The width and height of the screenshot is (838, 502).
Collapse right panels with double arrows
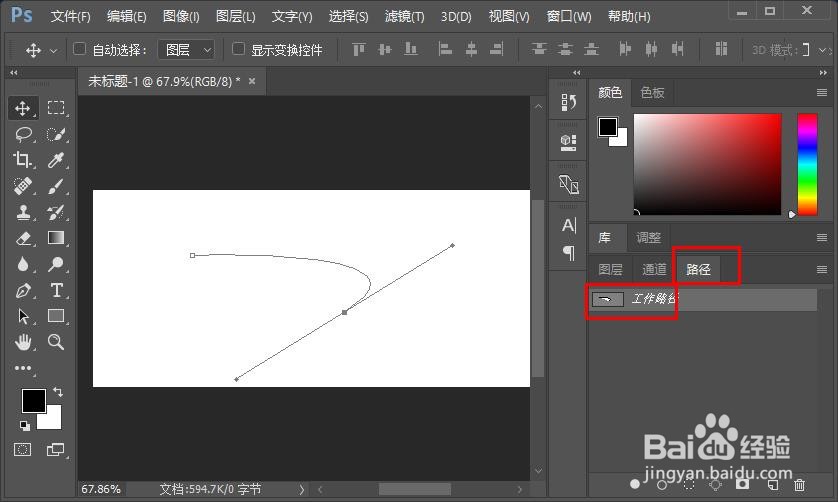[823, 72]
